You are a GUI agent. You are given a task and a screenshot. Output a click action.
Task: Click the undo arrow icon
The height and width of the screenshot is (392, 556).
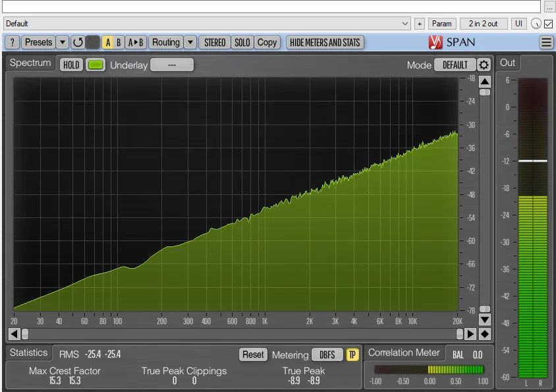click(x=78, y=42)
